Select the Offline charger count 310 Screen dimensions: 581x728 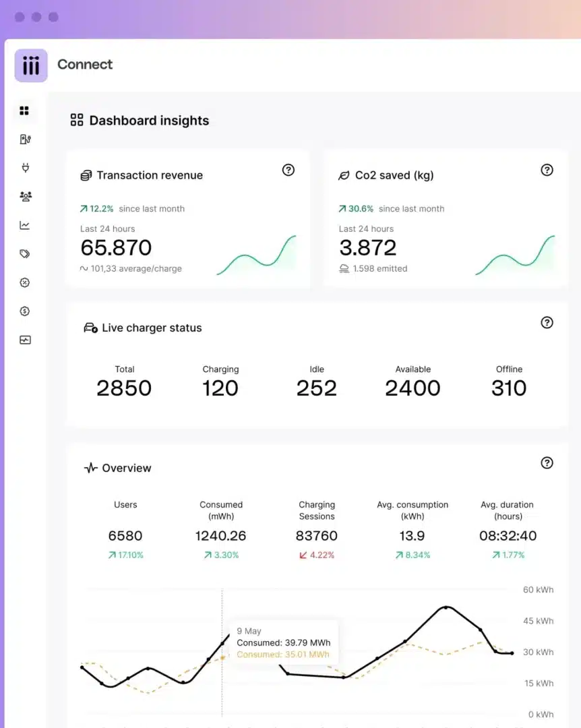tap(509, 388)
